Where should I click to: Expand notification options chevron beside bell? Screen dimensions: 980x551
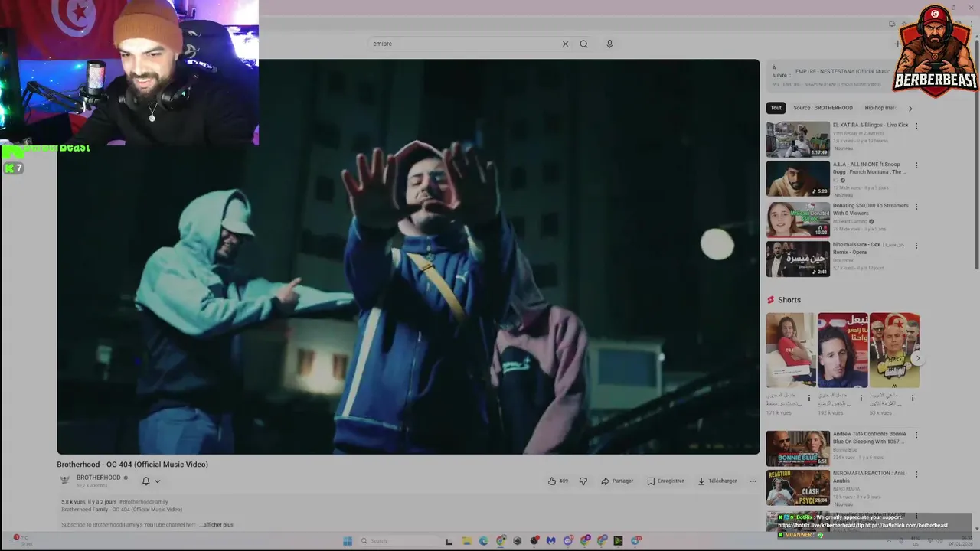pos(158,481)
